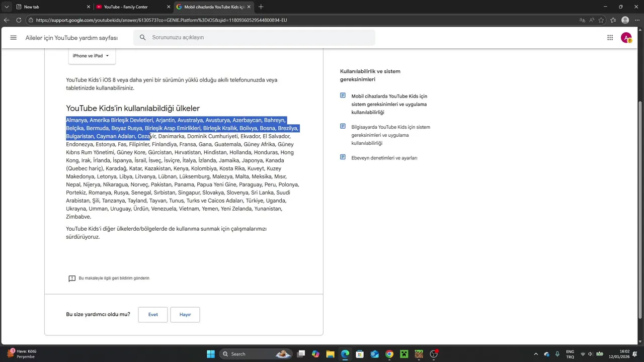Answer Evet to helpfulness question
Viewport: 644px width, 362px height.
153,315
